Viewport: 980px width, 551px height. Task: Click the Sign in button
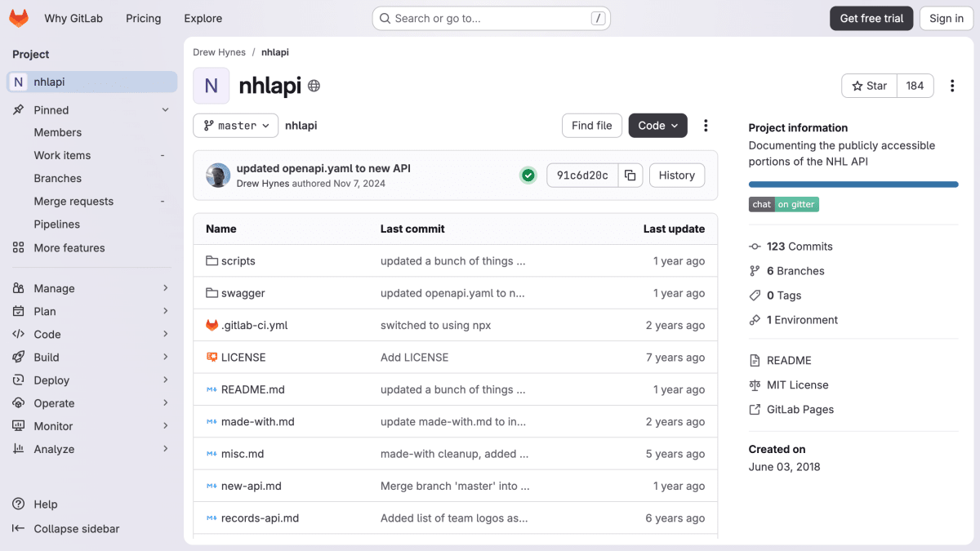(947, 18)
